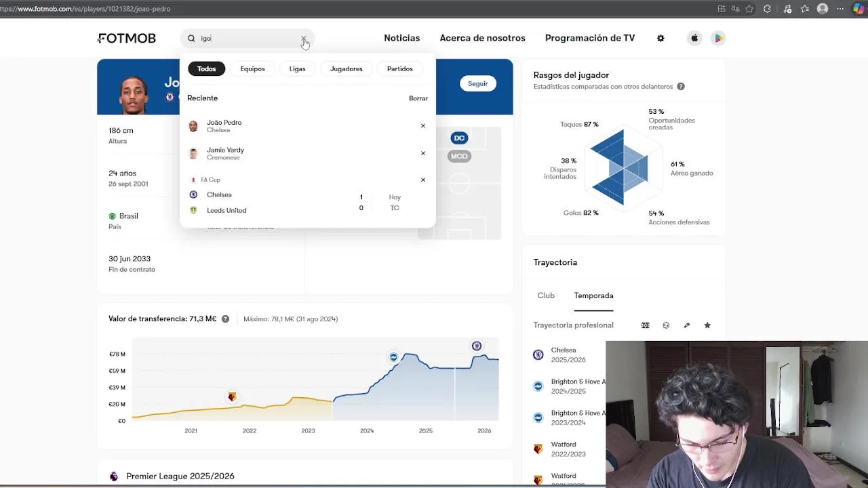Clear the search box with the X

click(303, 39)
